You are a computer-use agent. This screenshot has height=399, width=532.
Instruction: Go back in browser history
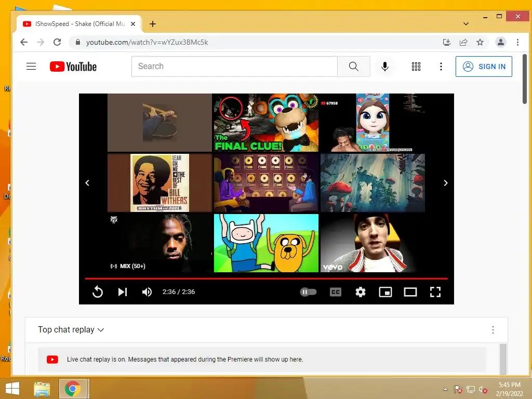[24, 42]
